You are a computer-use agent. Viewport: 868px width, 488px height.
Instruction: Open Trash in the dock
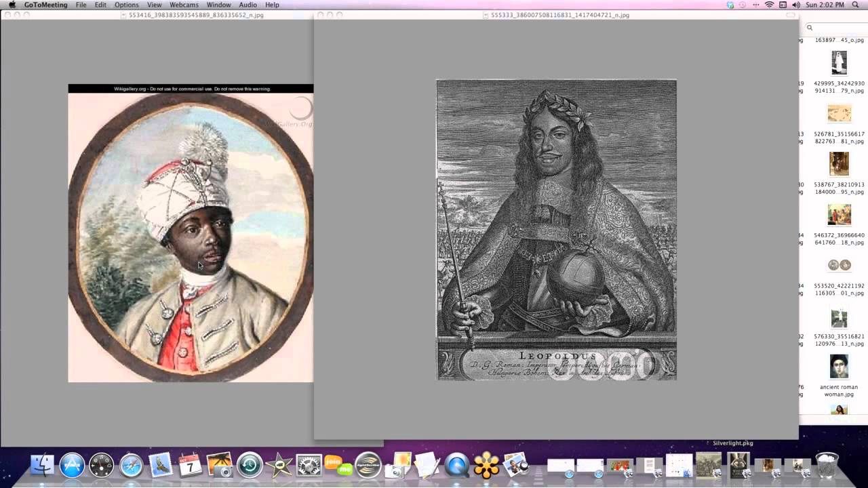click(x=827, y=465)
